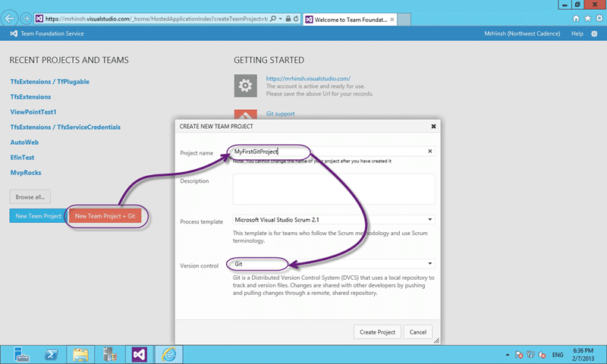
Task: Click the browser Back arrow button
Action: click(9, 18)
